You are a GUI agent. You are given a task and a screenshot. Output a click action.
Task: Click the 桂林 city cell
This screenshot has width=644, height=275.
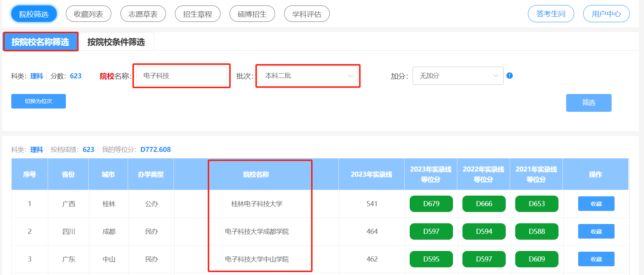[109, 204]
